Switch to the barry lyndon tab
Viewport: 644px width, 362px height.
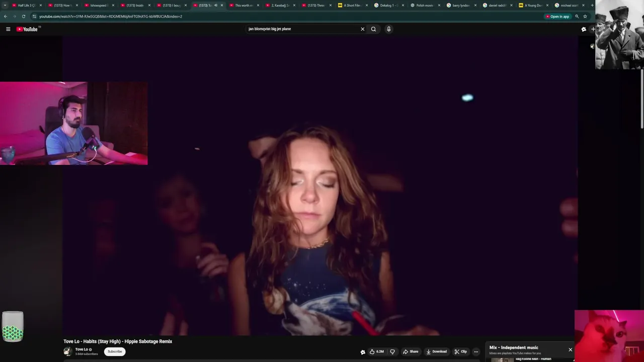461,6
